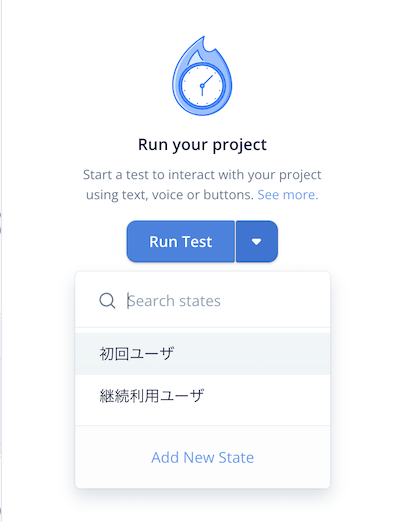The height and width of the screenshot is (522, 400).
Task: Click the flame stopwatch illustration
Action: 202,76
